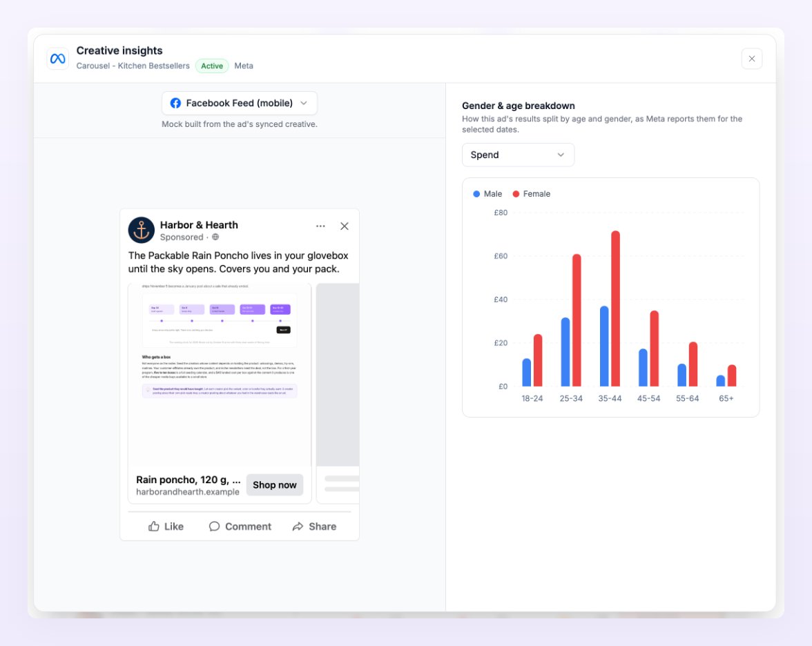
Task: Like the Harbor & Hearth post
Action: tap(166, 527)
